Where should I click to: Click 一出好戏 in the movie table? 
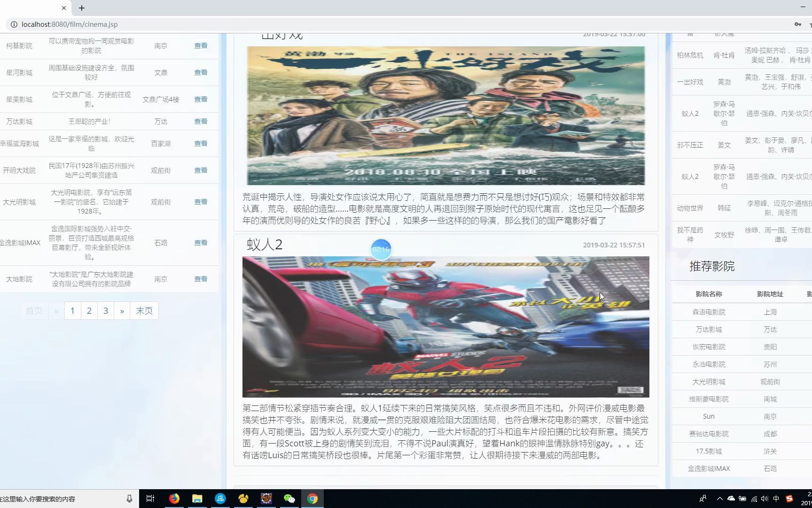click(690, 82)
